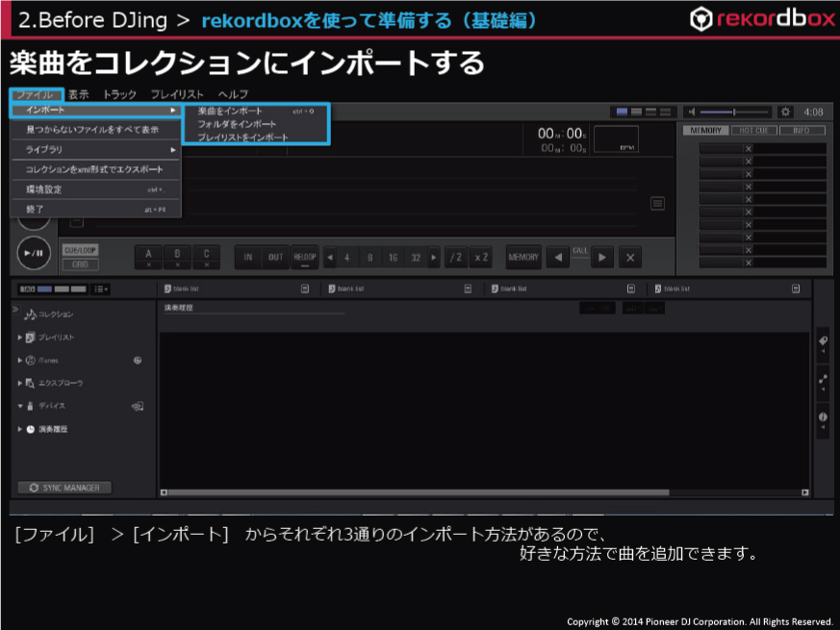The image size is (840, 630).
Task: Select the 32 beat loop
Action: coord(416,258)
